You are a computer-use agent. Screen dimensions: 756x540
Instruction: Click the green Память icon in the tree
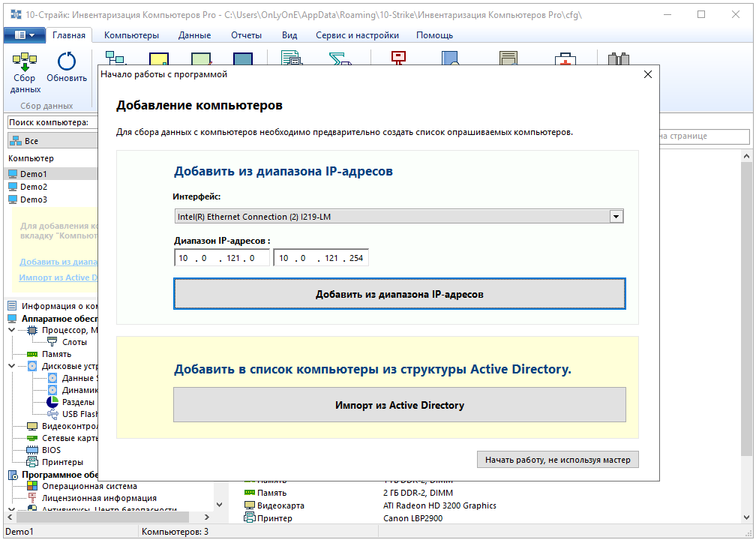coord(32,354)
